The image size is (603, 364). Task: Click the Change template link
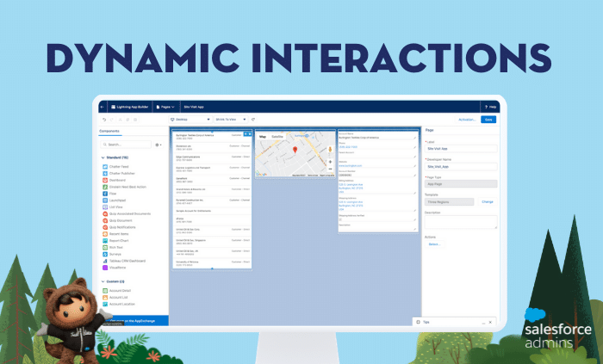click(x=488, y=201)
